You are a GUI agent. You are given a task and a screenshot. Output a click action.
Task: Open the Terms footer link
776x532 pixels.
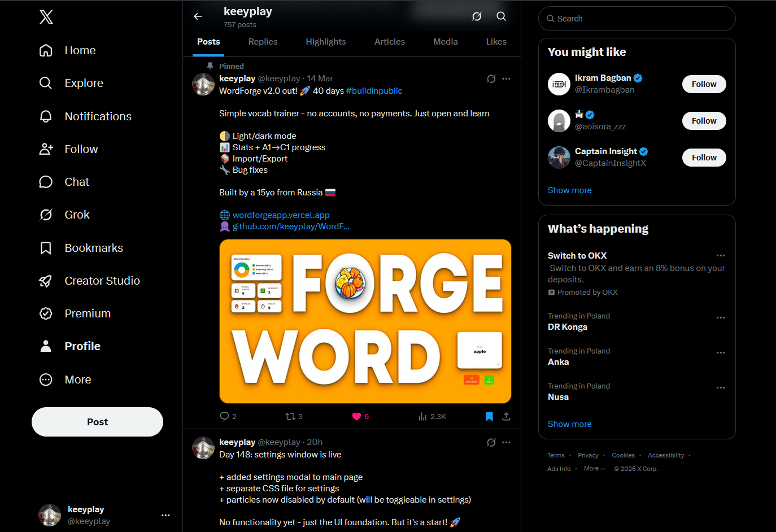tap(556, 455)
